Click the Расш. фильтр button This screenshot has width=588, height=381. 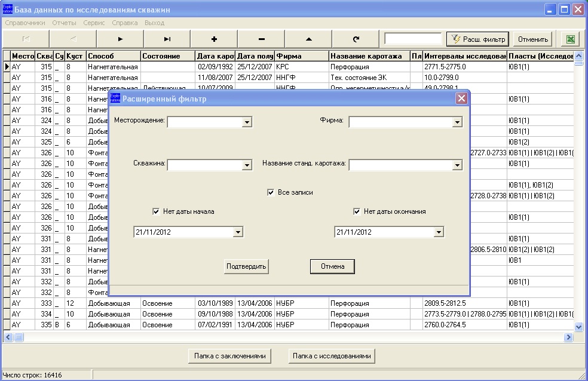(x=477, y=39)
